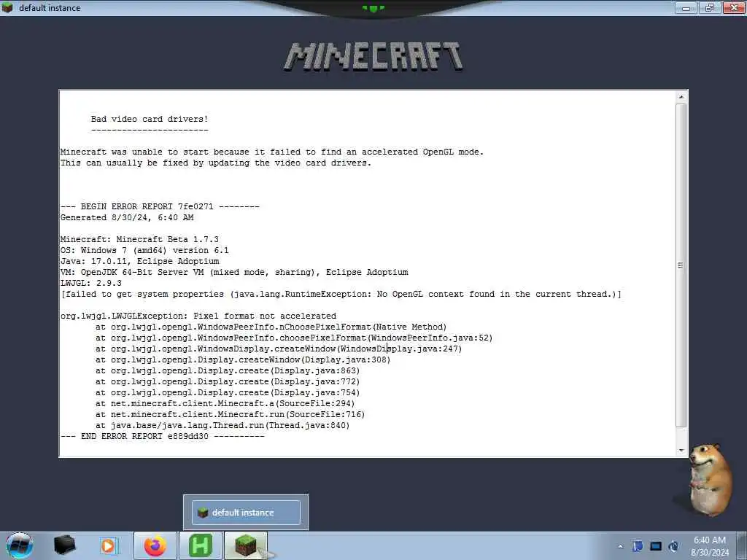747x560 pixels.
Task: Click the "Java: 17.0.11, Eclipse Adoptium" line
Action: pos(140,262)
